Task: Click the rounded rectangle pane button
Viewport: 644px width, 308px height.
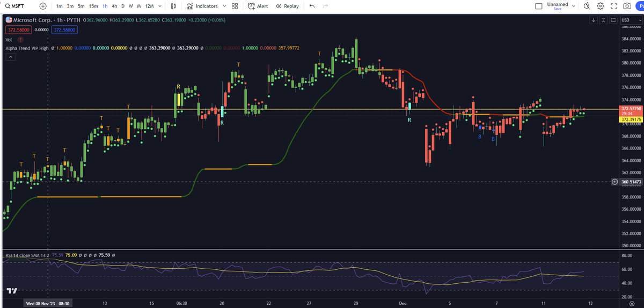Action: [613, 20]
